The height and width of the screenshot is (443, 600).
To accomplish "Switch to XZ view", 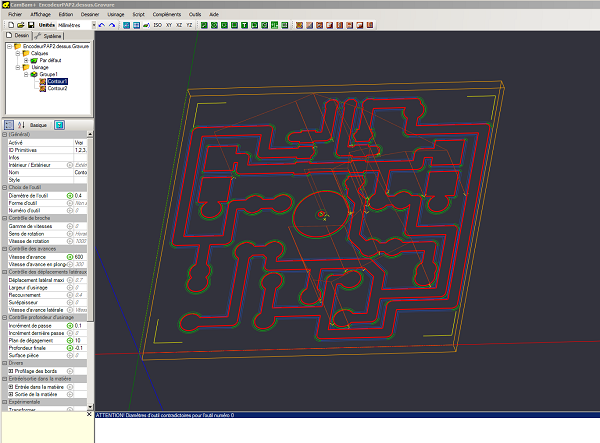I will point(181,25).
